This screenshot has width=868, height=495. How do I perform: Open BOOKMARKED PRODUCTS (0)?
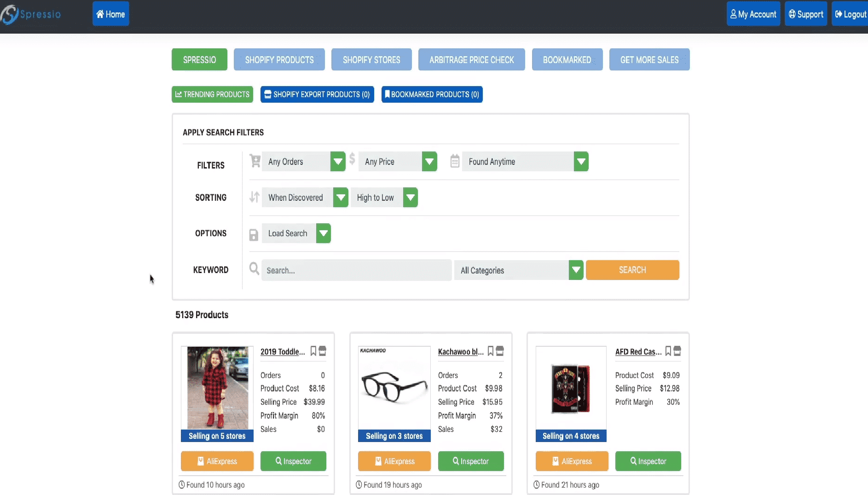tap(432, 94)
